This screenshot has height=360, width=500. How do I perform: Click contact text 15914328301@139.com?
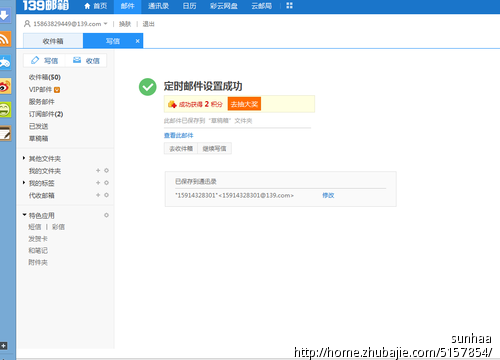(x=234, y=195)
